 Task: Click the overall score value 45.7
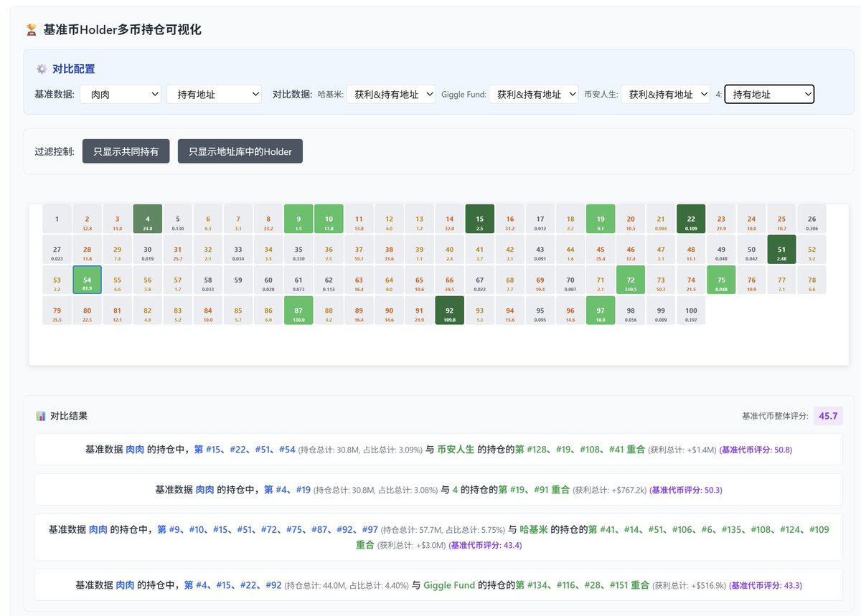point(828,416)
